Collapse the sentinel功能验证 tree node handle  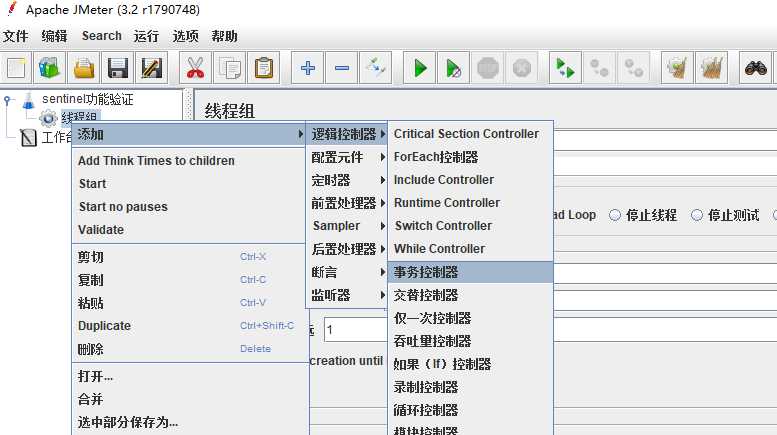coord(7,101)
